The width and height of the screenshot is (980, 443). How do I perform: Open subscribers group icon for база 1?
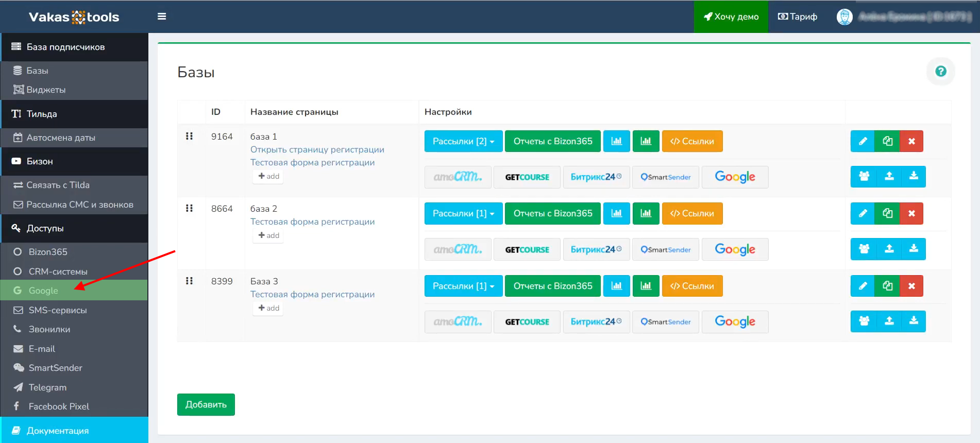click(864, 176)
